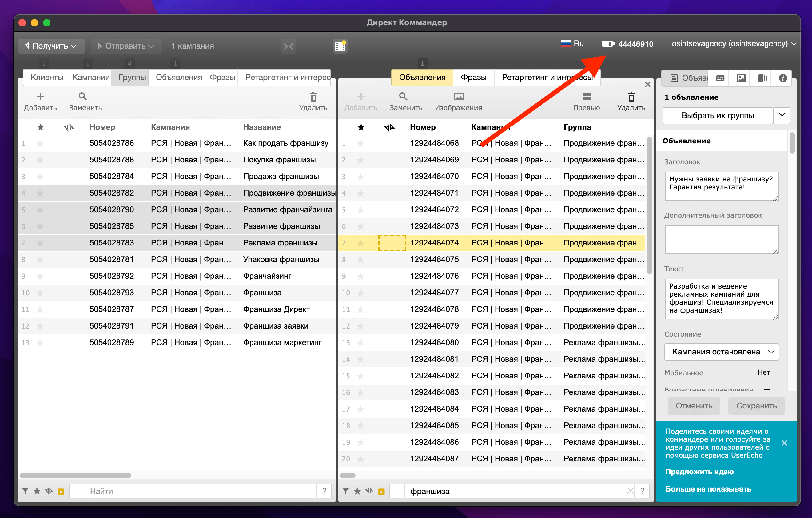This screenshot has width=812, height=518.
Task: Click the Сохранить button
Action: coord(756,406)
